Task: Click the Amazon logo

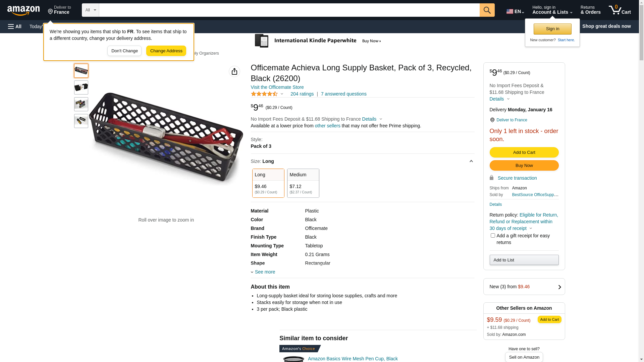Action: coord(23,11)
